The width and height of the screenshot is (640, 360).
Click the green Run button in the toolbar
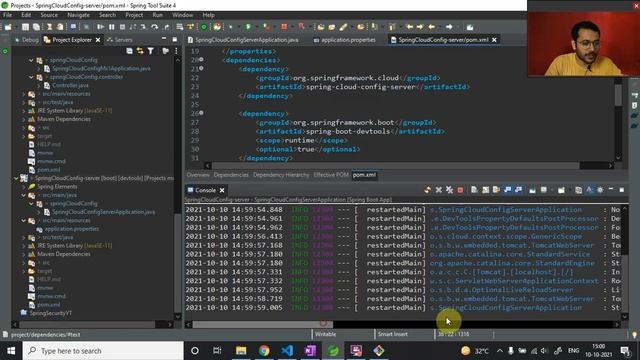(x=248, y=27)
